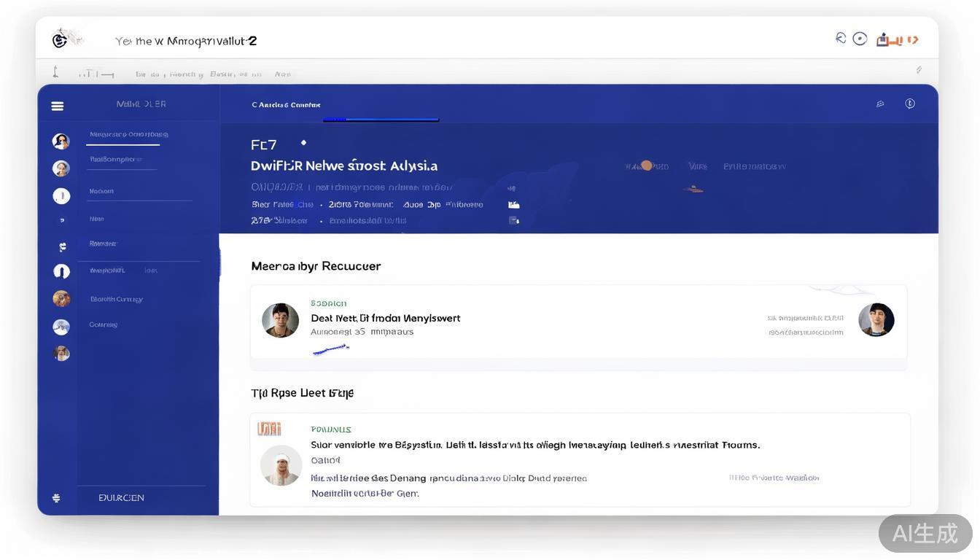Select the 'C Anrdes Cornfur' tab in the header
The image size is (980, 560).
286,105
